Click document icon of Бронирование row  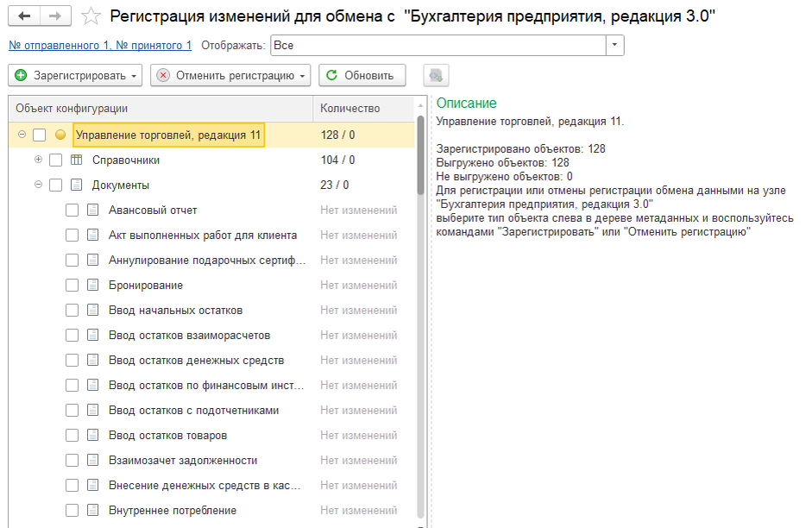point(92,286)
